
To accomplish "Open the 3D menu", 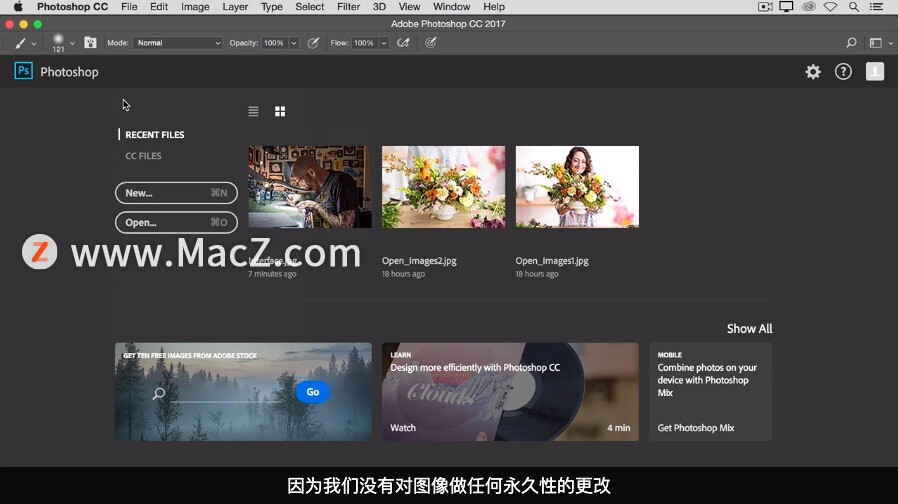I will click(x=379, y=7).
